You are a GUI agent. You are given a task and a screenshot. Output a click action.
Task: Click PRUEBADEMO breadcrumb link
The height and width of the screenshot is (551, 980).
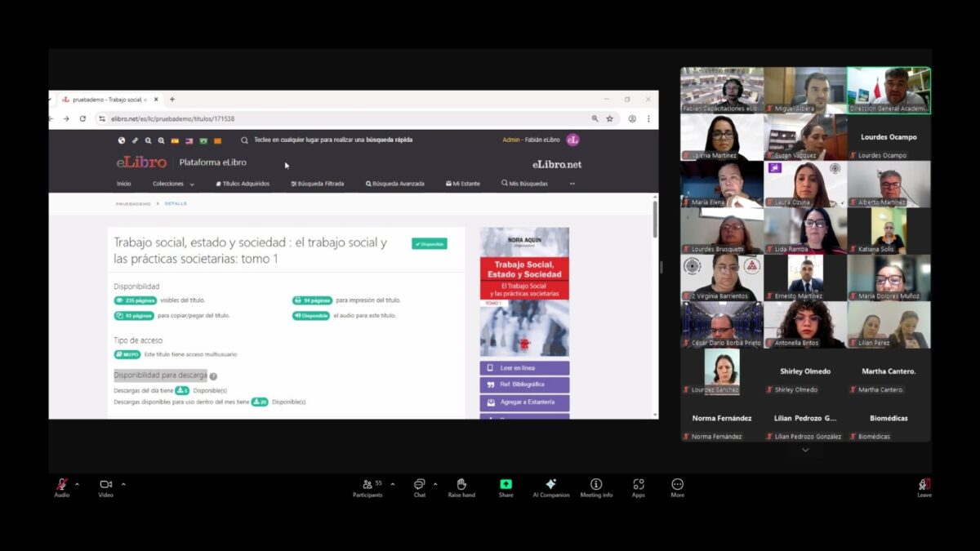tap(133, 203)
